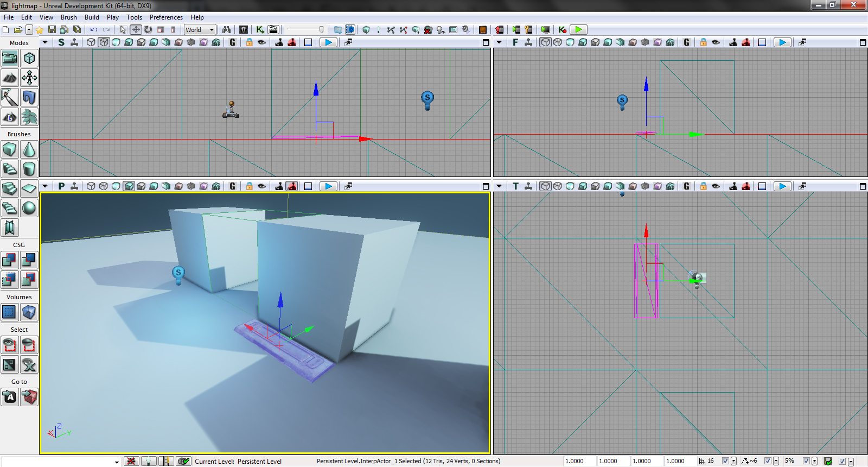
Task: Activate Geometry mode in the Modes panel
Action: click(x=29, y=58)
